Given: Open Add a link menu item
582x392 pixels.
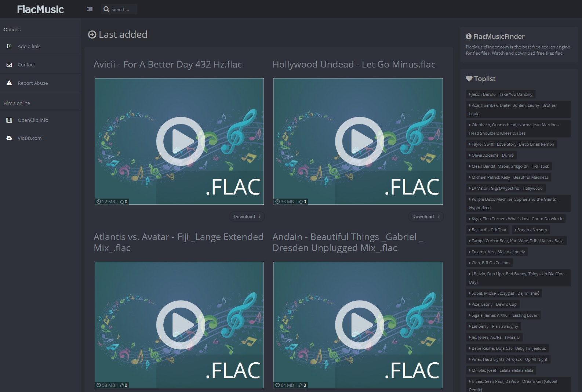Looking at the screenshot, I should click(x=40, y=46).
